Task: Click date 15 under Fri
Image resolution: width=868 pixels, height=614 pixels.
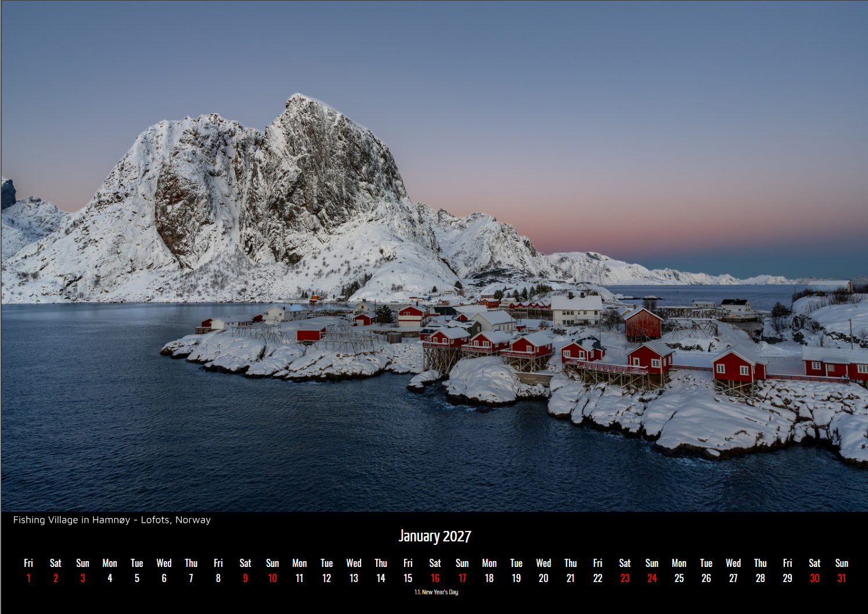Action: (408, 578)
